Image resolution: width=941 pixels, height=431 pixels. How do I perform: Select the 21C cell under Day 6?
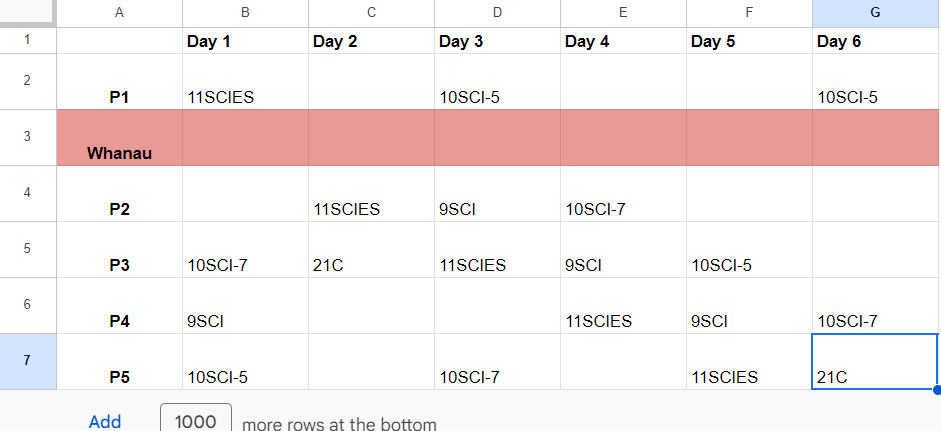[874, 362]
